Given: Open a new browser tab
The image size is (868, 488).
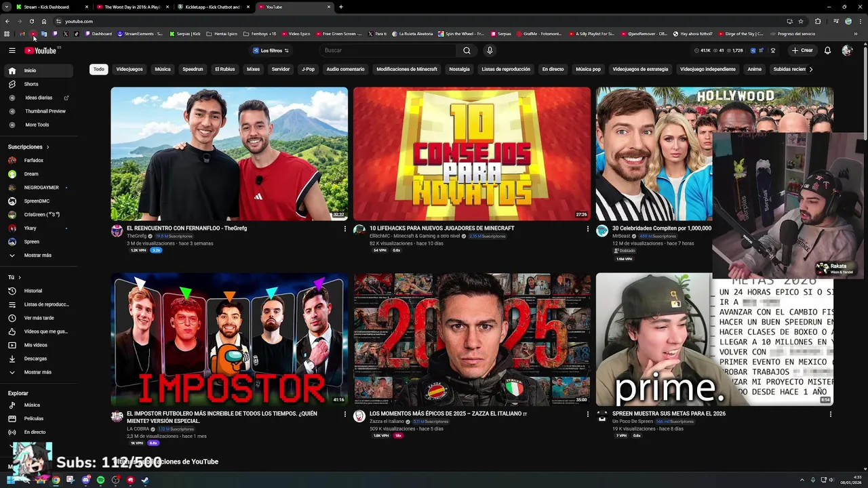Looking at the screenshot, I should pos(341,7).
